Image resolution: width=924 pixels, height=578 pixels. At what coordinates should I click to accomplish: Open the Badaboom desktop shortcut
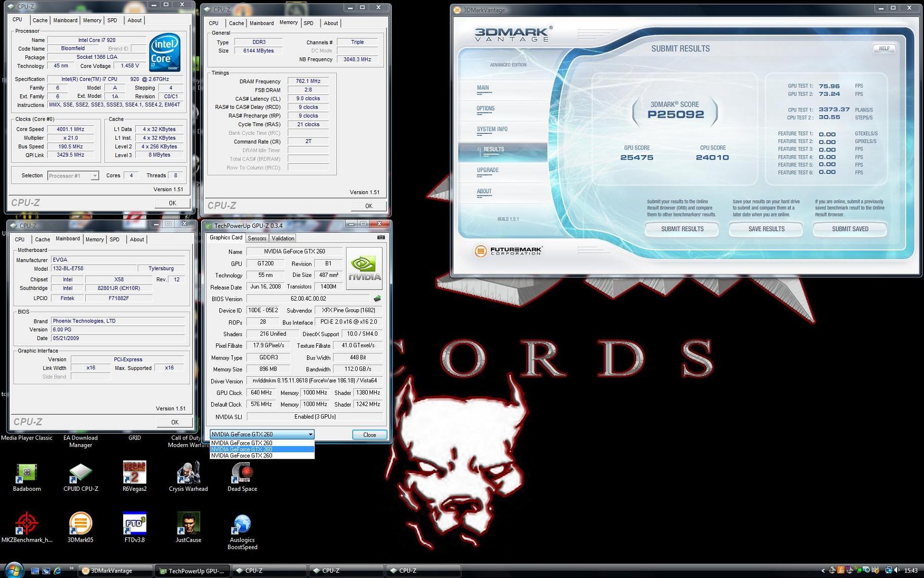(26, 477)
